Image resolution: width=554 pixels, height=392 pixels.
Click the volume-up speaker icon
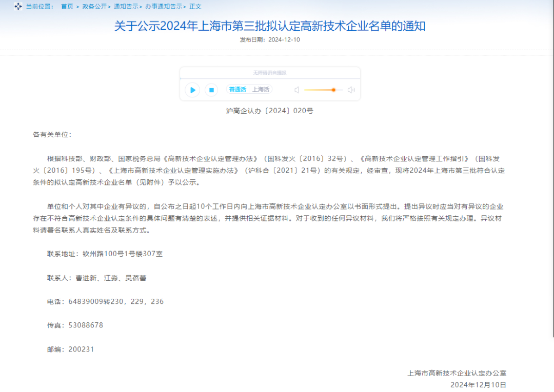[x=351, y=90]
